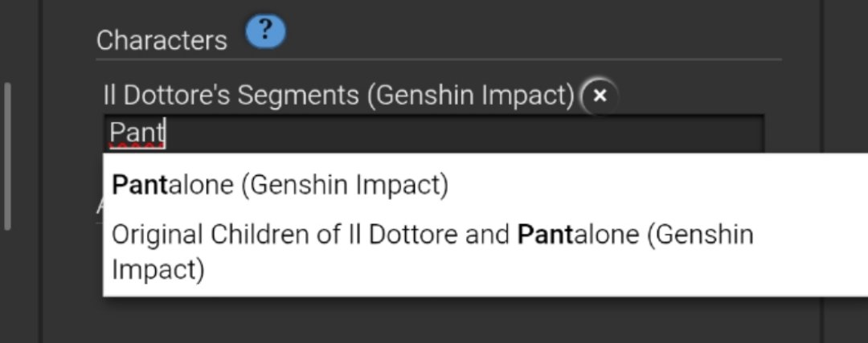The height and width of the screenshot is (343, 868).
Task: Click the Characters field label
Action: [x=162, y=40]
